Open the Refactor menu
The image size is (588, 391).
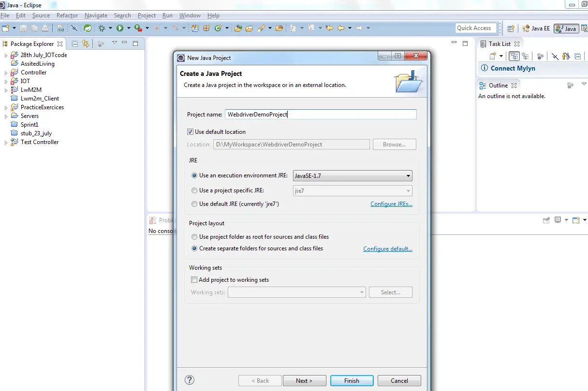pyautogui.click(x=67, y=15)
